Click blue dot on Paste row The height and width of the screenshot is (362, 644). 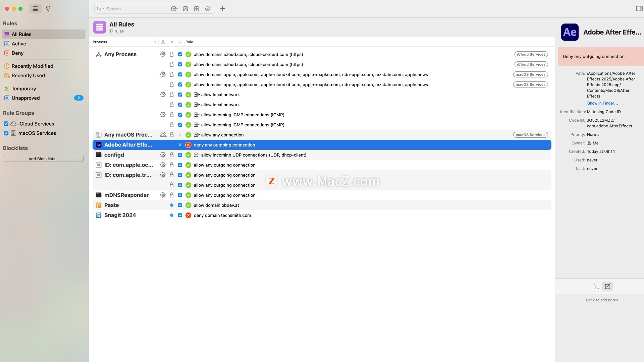[172, 205]
